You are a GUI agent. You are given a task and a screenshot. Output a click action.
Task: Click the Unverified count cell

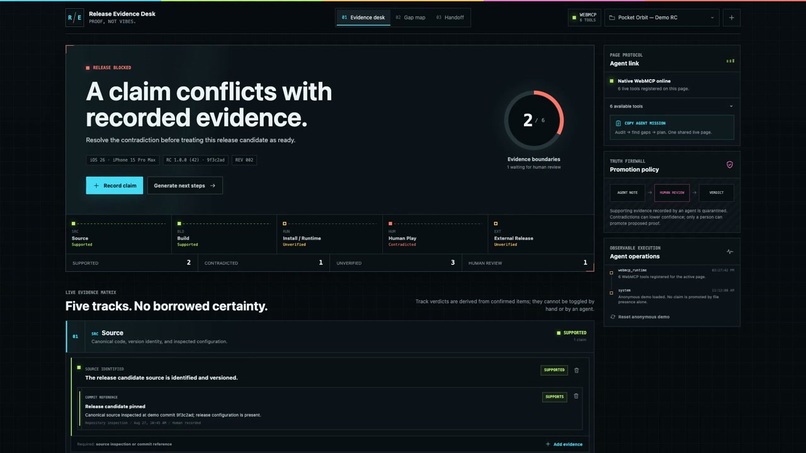pyautogui.click(x=396, y=263)
